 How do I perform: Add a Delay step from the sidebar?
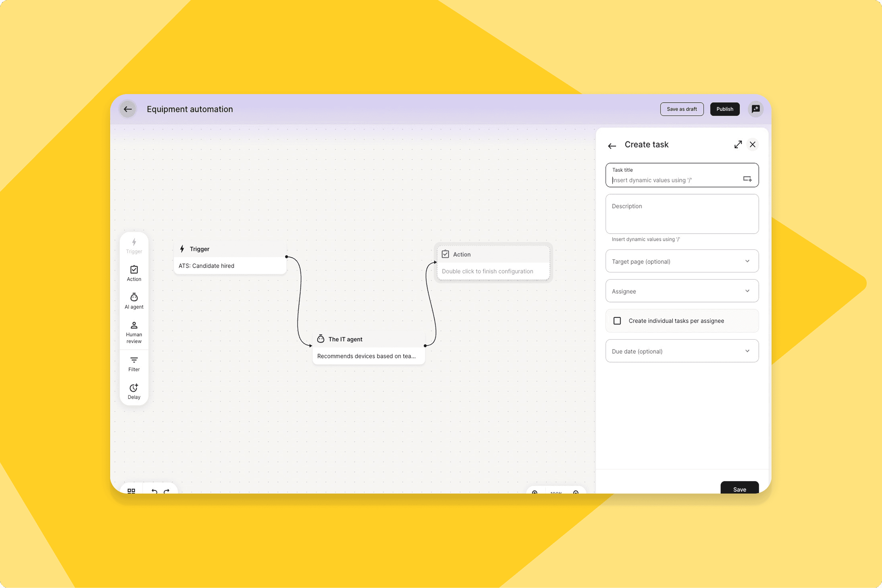(134, 392)
